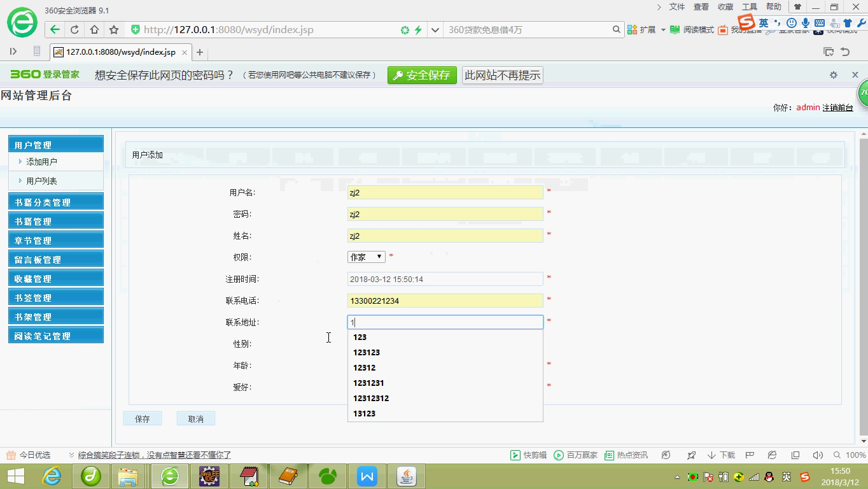Bookmark page with the star icon
Screen dimensions: 868x489
coord(114,29)
